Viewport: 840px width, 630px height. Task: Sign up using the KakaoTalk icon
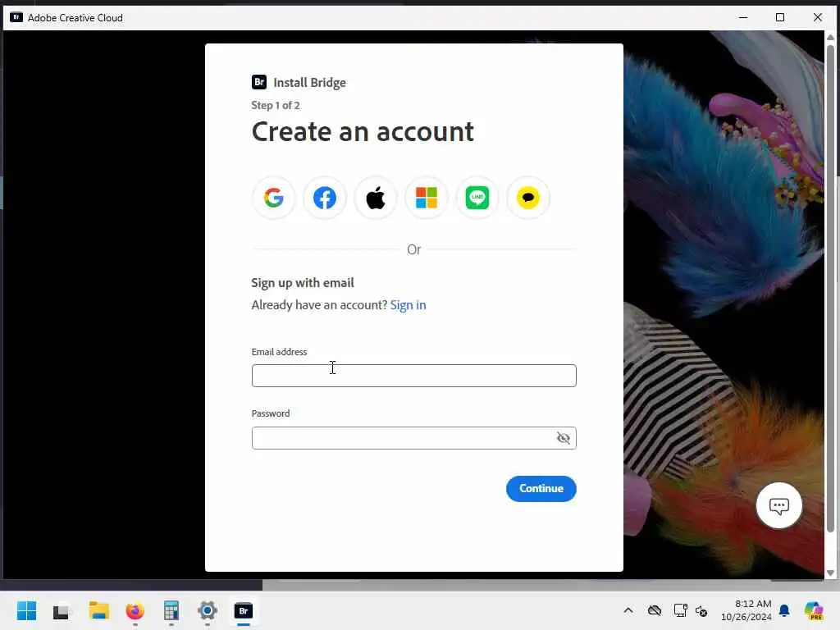[528, 198]
